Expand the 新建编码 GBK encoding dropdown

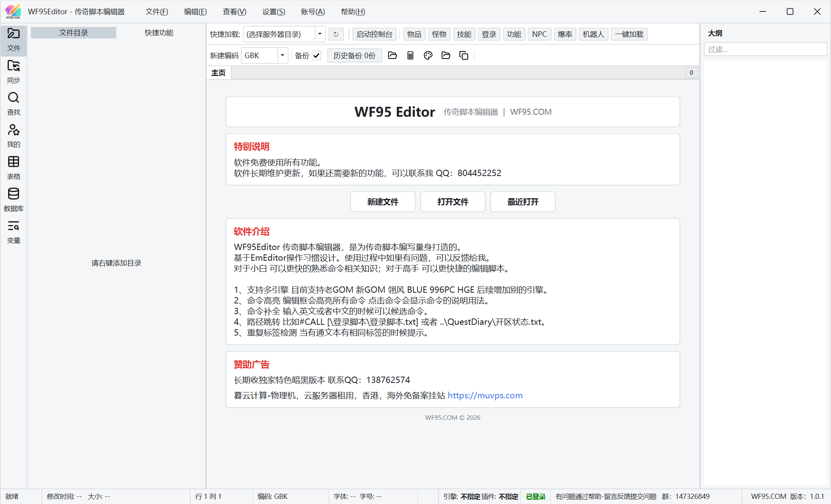pos(283,55)
